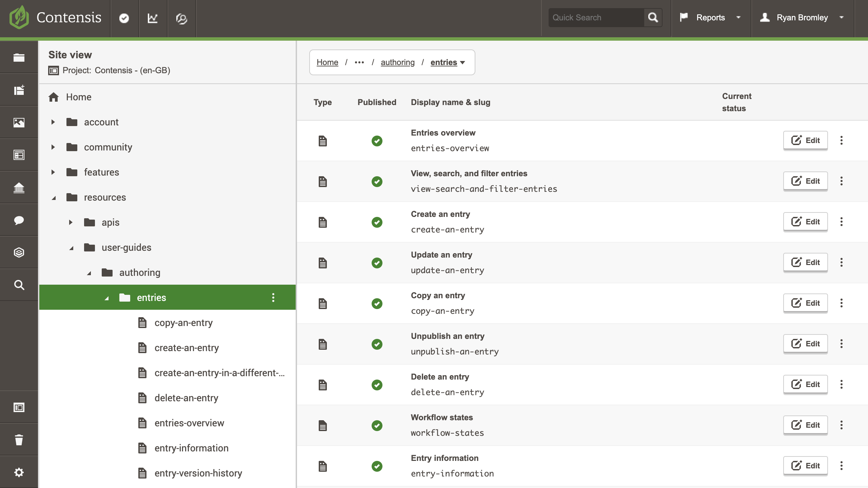Edit View, search, and filter entries
The width and height of the screenshot is (868, 488).
(806, 181)
